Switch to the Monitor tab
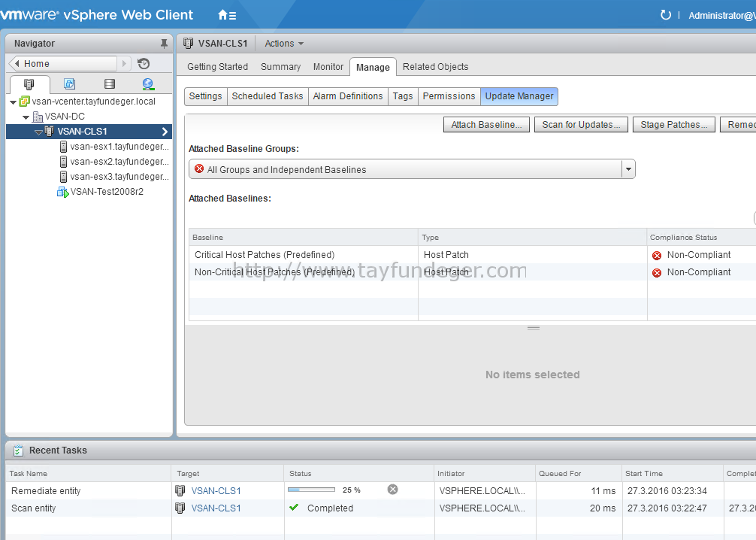 328,67
